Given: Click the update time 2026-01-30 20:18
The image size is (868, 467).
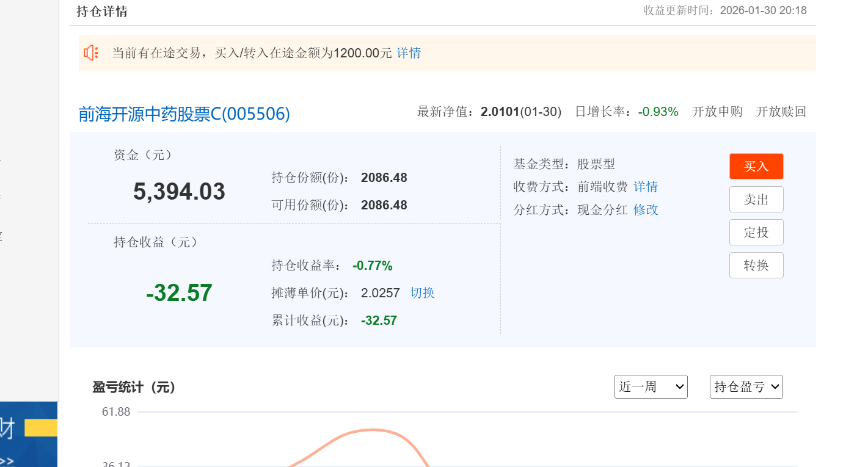Looking at the screenshot, I should pos(764,10).
